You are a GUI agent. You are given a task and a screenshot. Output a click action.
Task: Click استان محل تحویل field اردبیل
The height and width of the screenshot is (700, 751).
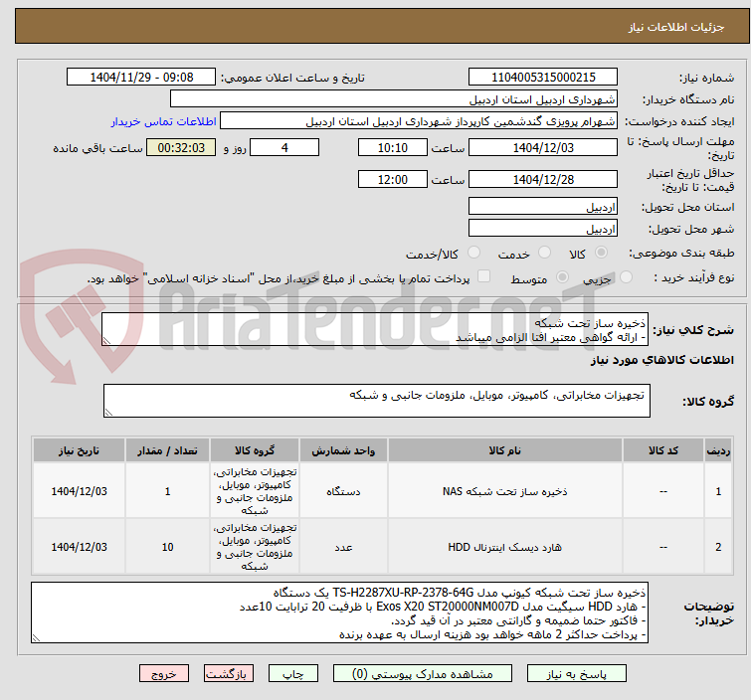(x=543, y=207)
